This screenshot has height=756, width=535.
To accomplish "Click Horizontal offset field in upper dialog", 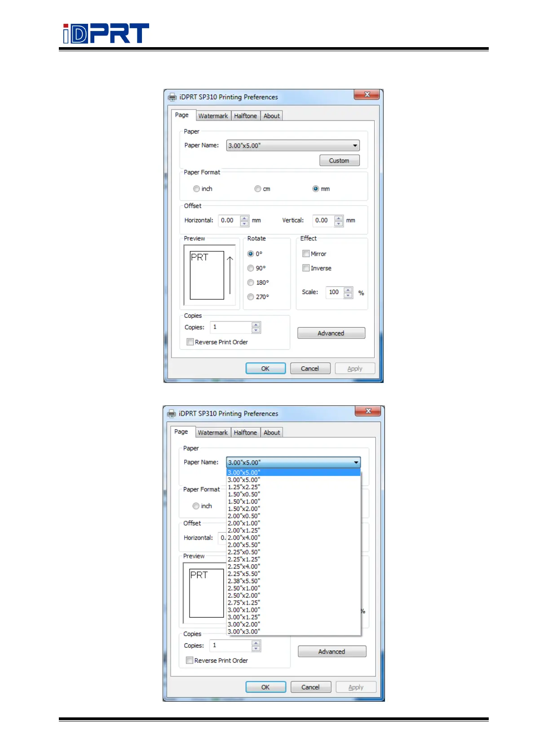I will (x=230, y=220).
